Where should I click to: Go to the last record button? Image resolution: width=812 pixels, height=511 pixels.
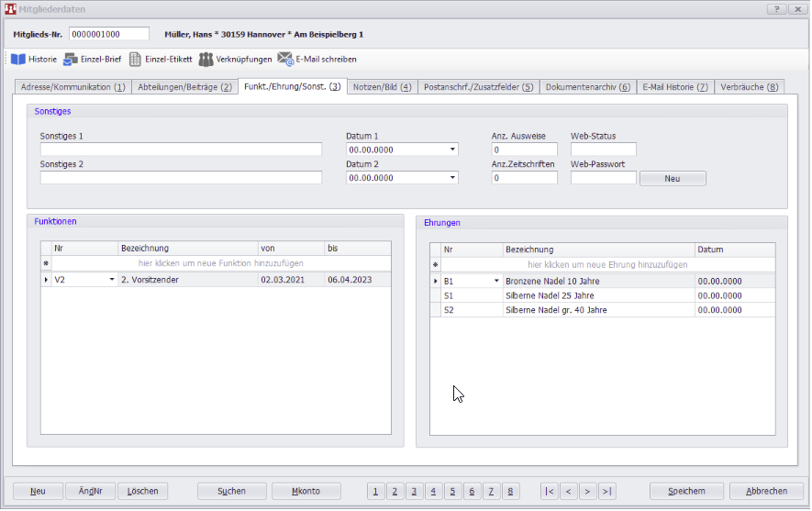pyautogui.click(x=606, y=491)
